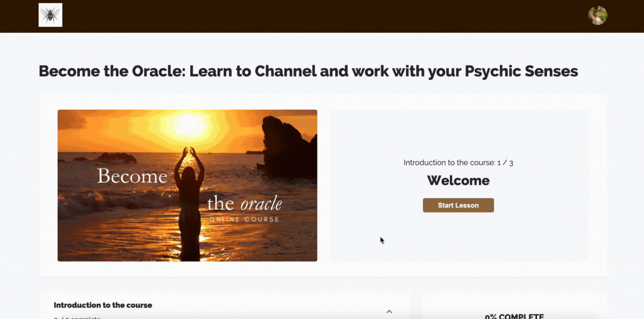Collapse the Introduction to the course section

(x=389, y=311)
